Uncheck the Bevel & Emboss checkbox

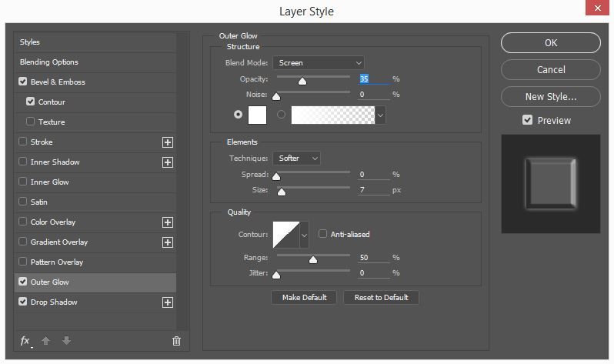point(23,82)
